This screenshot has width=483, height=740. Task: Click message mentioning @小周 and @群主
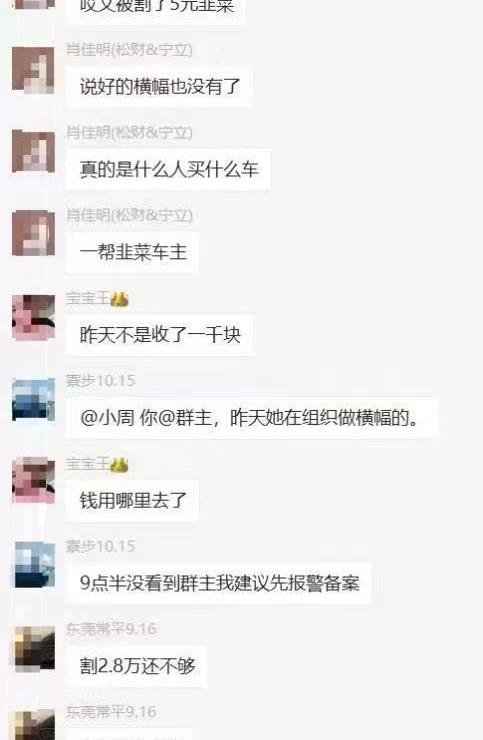[252, 418]
